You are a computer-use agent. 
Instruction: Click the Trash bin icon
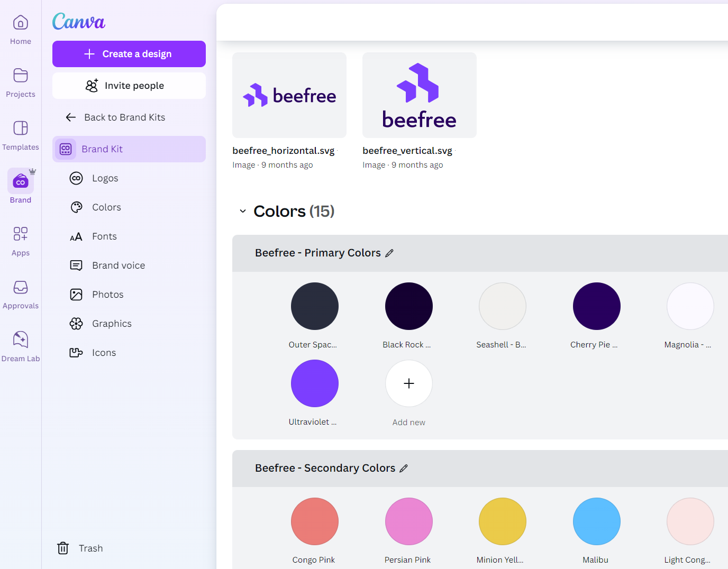pos(63,548)
